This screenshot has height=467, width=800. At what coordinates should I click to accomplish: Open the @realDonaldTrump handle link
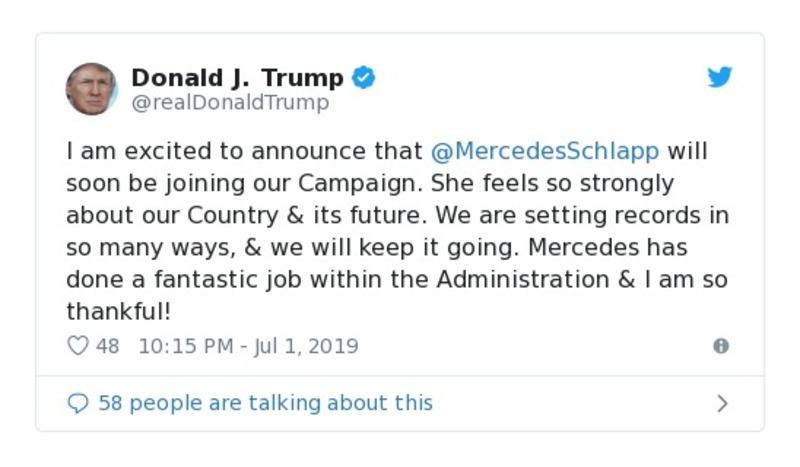click(x=230, y=102)
